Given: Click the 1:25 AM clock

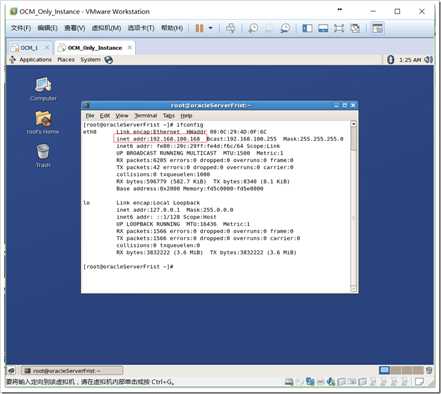Looking at the screenshot, I should pos(410,60).
